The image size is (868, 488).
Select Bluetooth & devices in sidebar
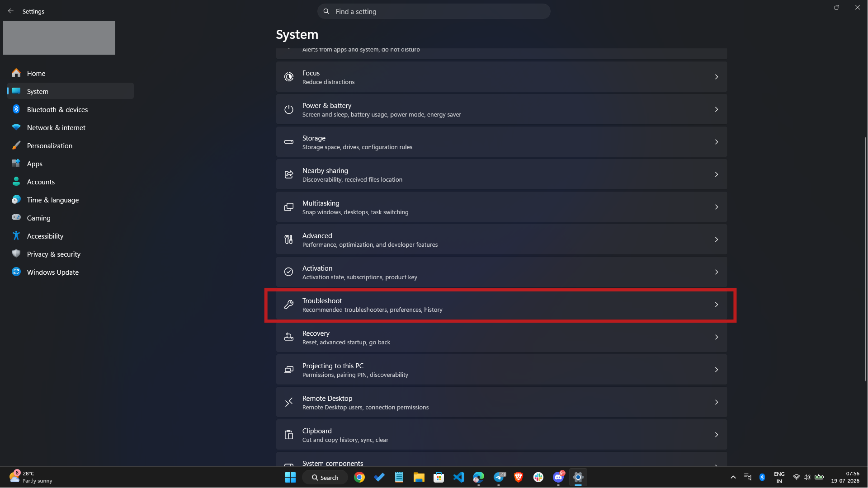71,109
